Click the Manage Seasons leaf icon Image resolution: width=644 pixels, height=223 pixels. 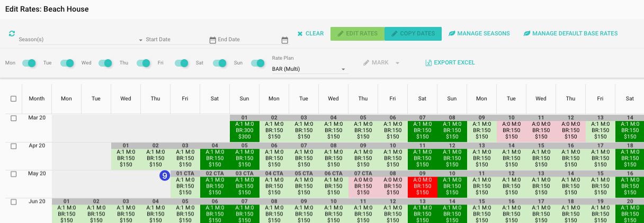point(452,34)
